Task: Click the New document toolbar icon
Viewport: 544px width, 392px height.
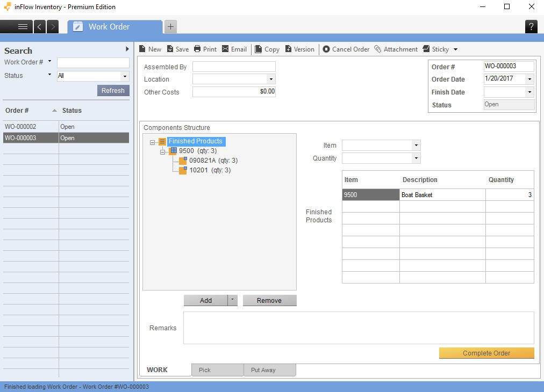Action: [x=142, y=49]
